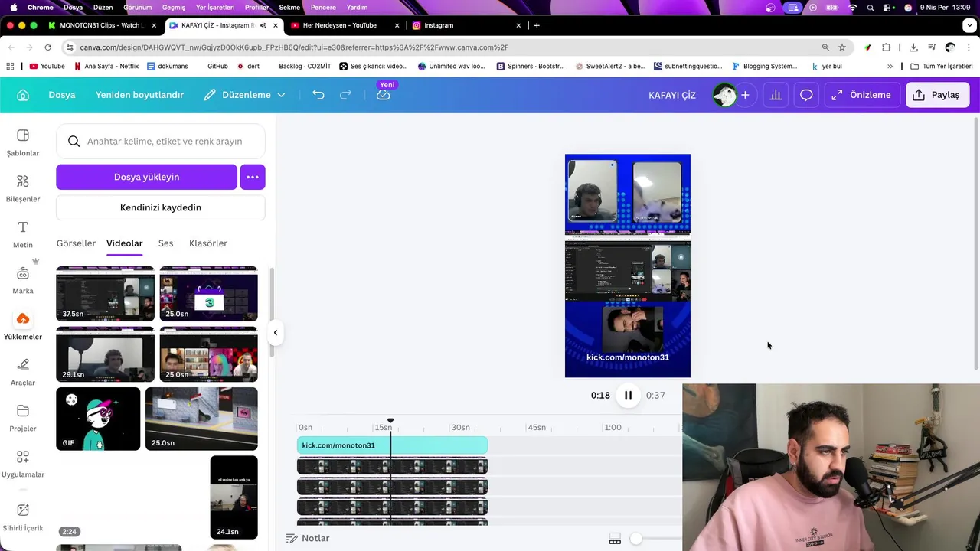Screen dimensions: 980x551
Task: Switch to Her Nerdeysen YouTube tab
Action: point(344,25)
